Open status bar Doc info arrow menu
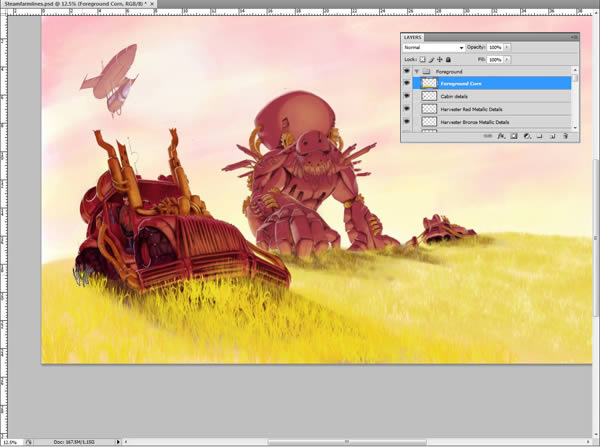The height and width of the screenshot is (447, 600). coord(118,442)
